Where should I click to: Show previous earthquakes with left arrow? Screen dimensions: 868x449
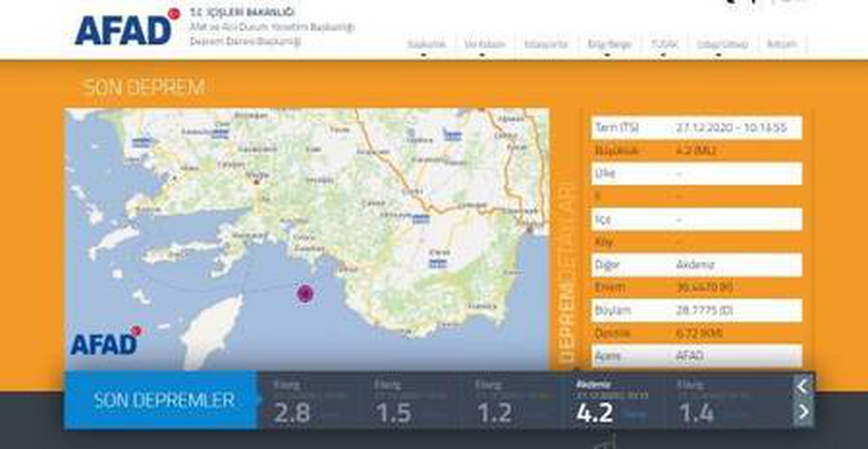(801, 387)
